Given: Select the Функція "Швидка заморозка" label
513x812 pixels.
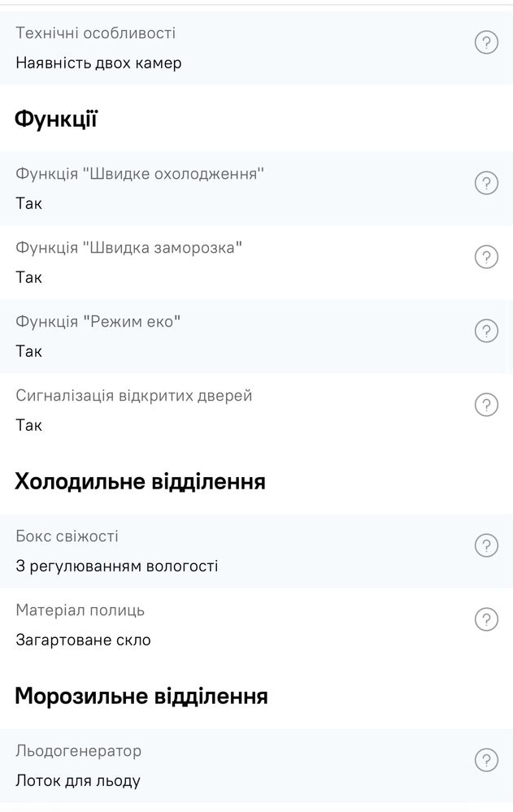Looking at the screenshot, I should click(x=128, y=248).
